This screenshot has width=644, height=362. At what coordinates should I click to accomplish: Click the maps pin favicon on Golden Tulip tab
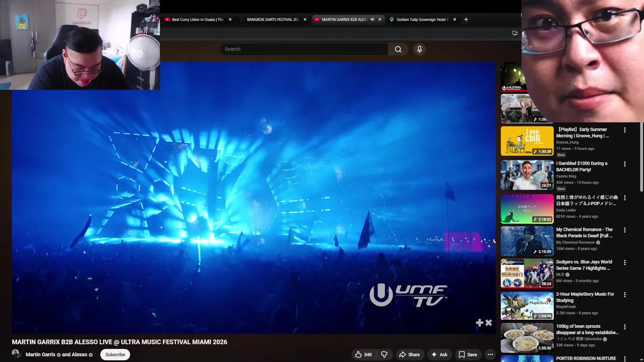tap(391, 20)
